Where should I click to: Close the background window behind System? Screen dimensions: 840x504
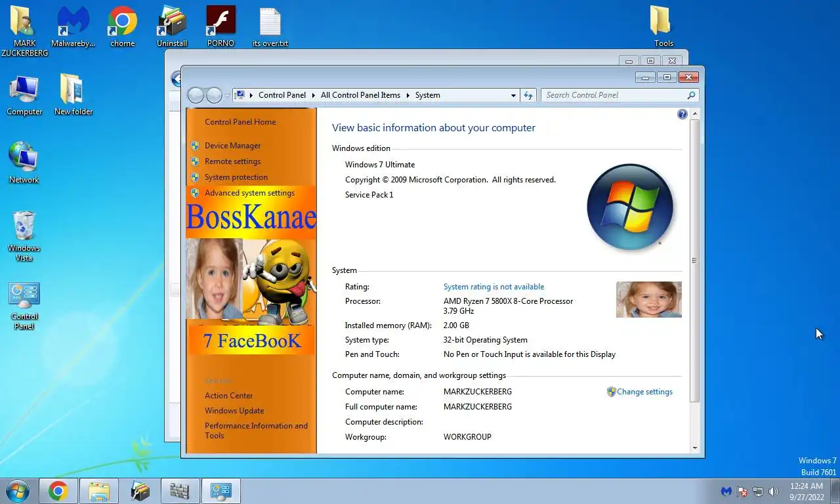tap(672, 60)
